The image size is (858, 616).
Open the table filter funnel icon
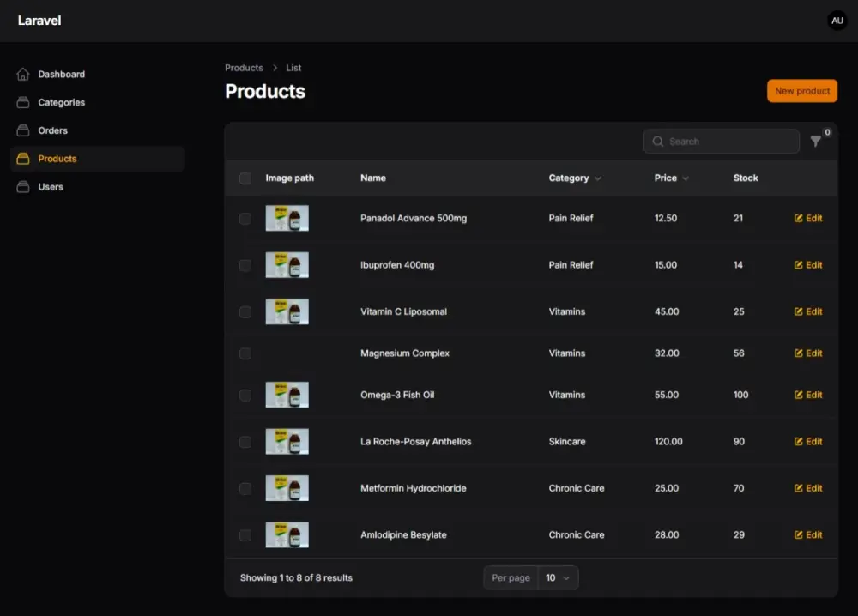tap(816, 142)
